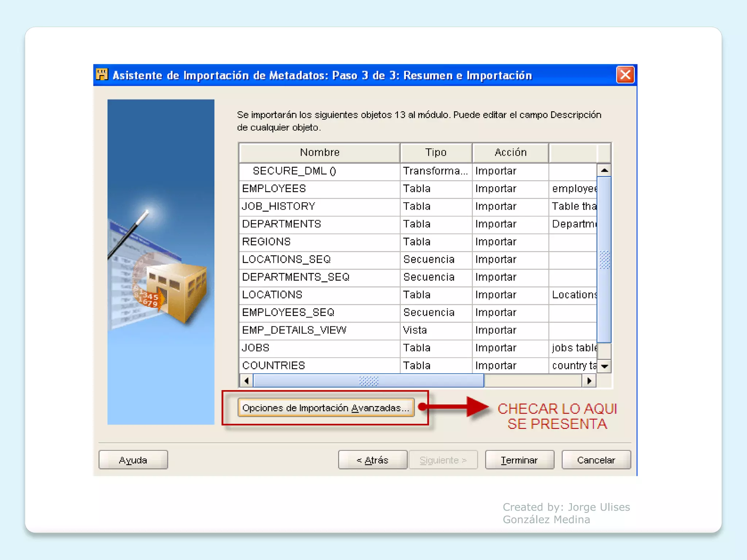Click the Tipo column header
The image size is (747, 560).
436,152
